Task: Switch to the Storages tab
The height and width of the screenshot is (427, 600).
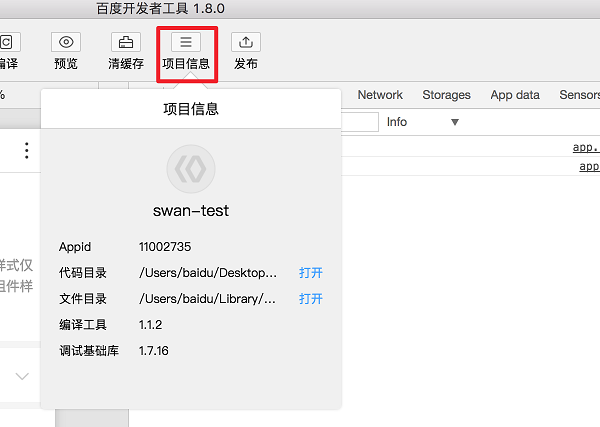Action: coord(446,95)
